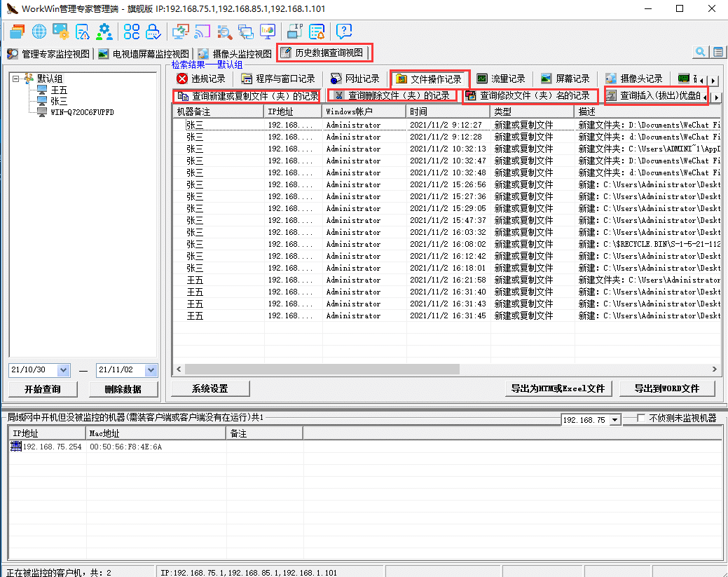Open the start date 21/10/30 dropdown
The image size is (728, 577).
coord(64,370)
